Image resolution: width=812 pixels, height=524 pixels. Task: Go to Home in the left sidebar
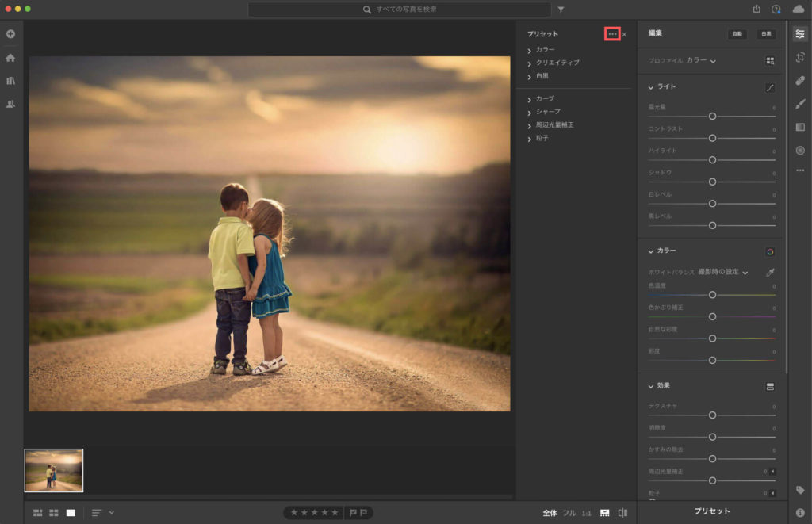(10, 58)
